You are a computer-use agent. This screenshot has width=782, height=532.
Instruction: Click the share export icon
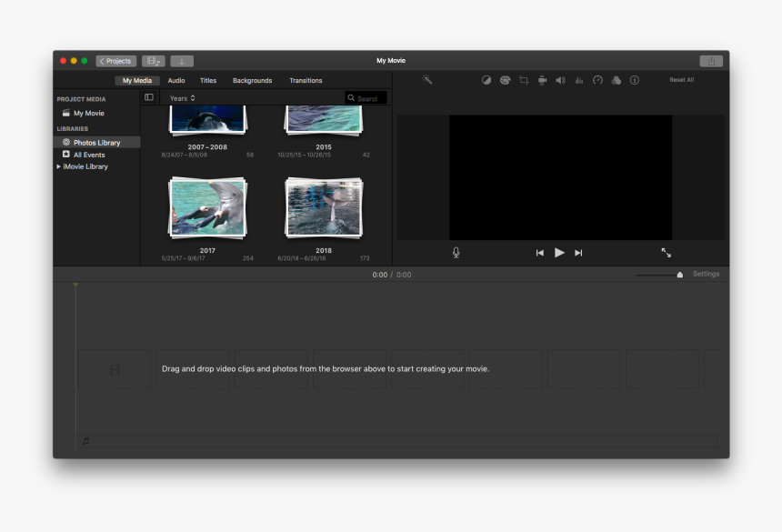pos(711,61)
